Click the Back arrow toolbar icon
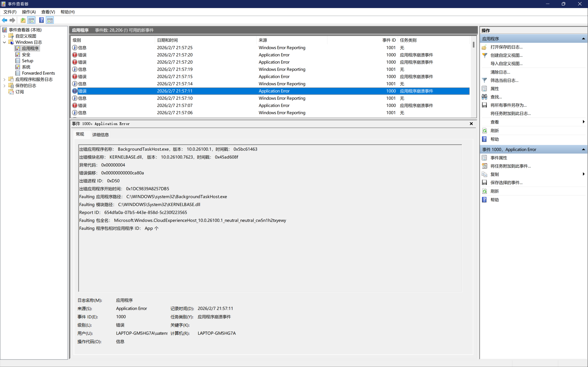Image resolution: width=588 pixels, height=367 pixels. [x=5, y=20]
